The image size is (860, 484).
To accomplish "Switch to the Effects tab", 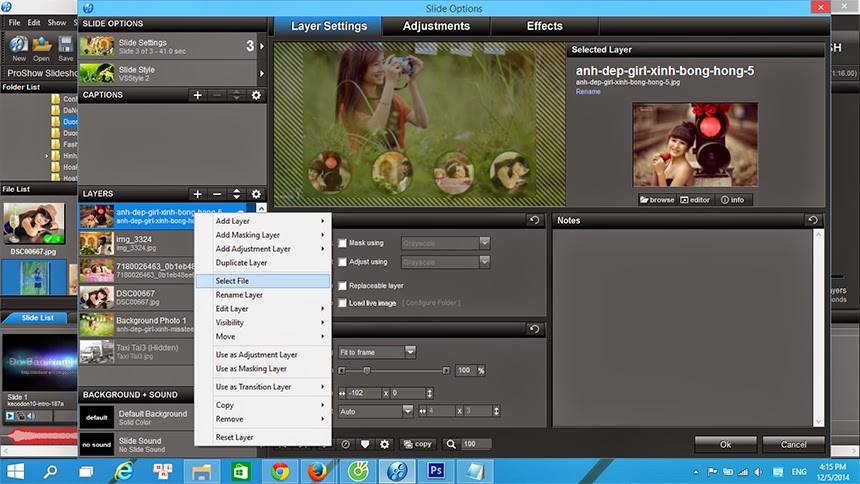I will (x=544, y=26).
